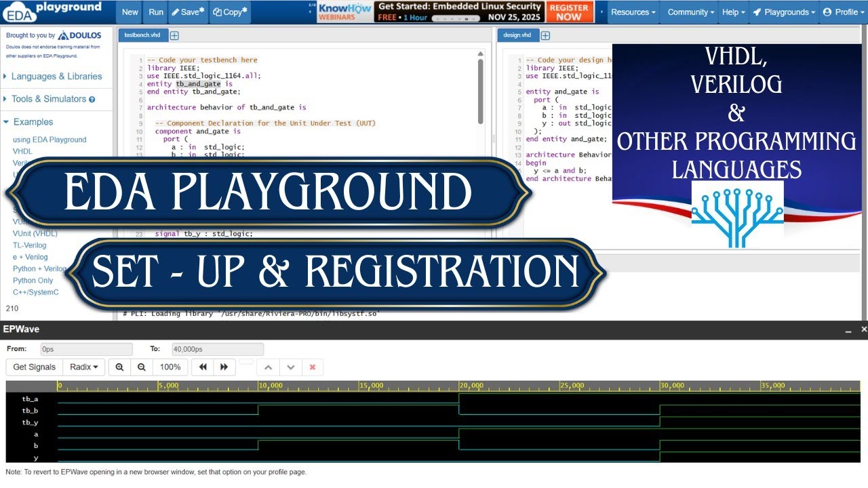Open the C++/SystemC example link
868x488 pixels.
coord(36,292)
